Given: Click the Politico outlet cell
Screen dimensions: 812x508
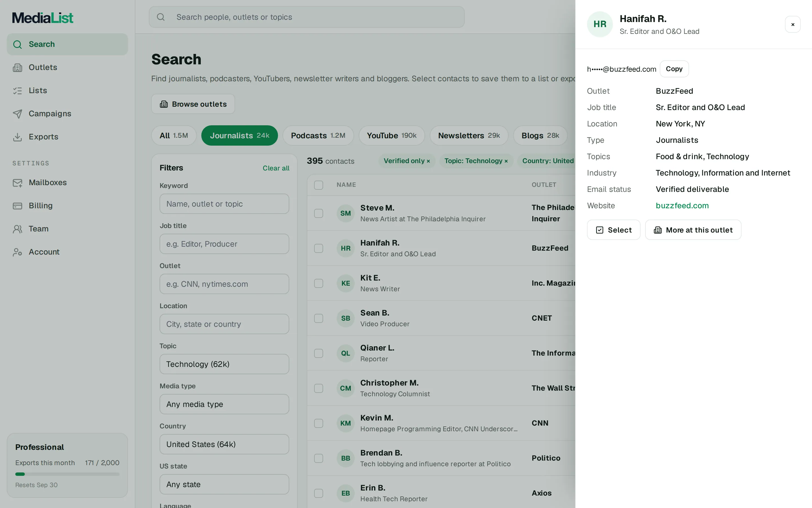Looking at the screenshot, I should [x=546, y=458].
